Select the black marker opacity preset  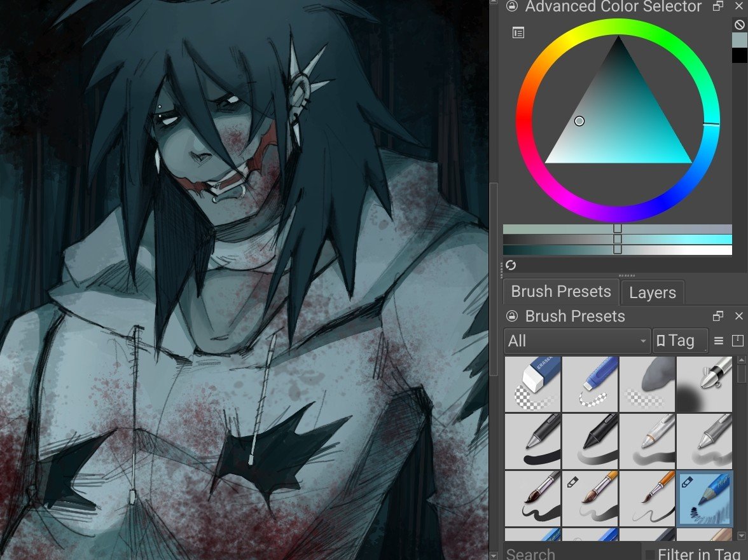590,441
